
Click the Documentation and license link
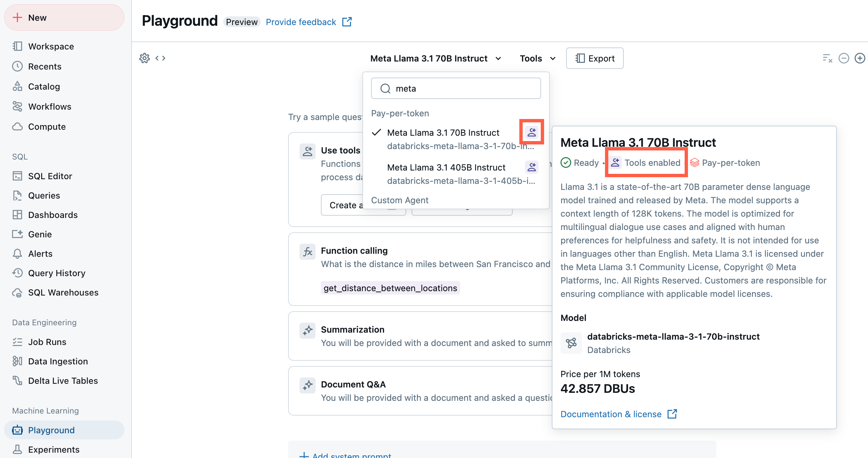619,414
